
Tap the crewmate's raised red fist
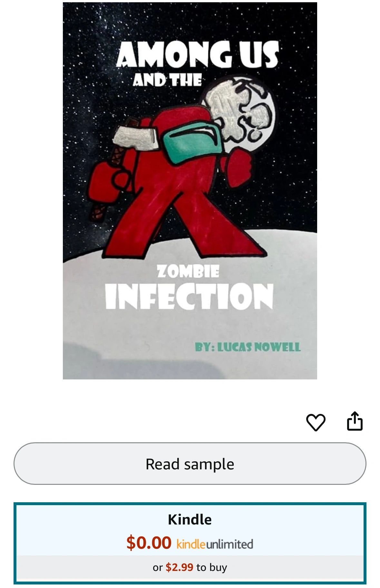point(239,167)
